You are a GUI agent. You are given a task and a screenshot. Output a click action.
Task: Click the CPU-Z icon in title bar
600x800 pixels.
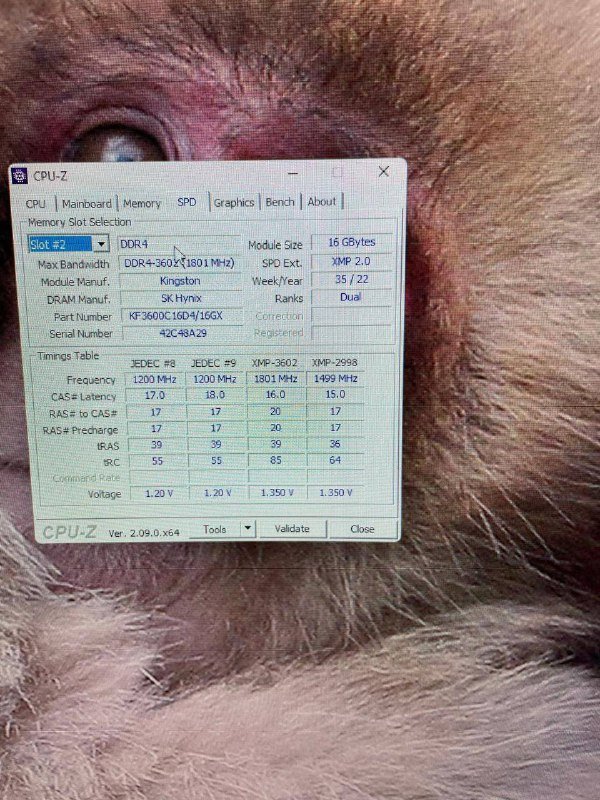tap(20, 176)
